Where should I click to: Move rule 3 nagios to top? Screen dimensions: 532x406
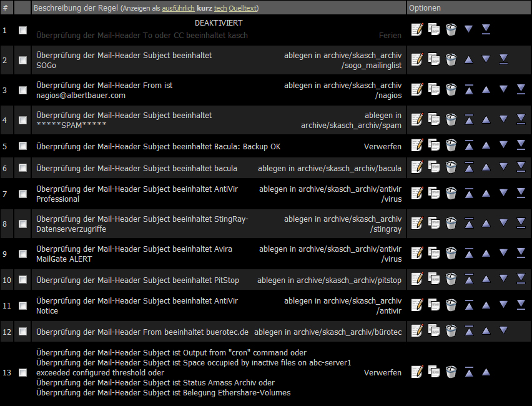click(x=469, y=89)
